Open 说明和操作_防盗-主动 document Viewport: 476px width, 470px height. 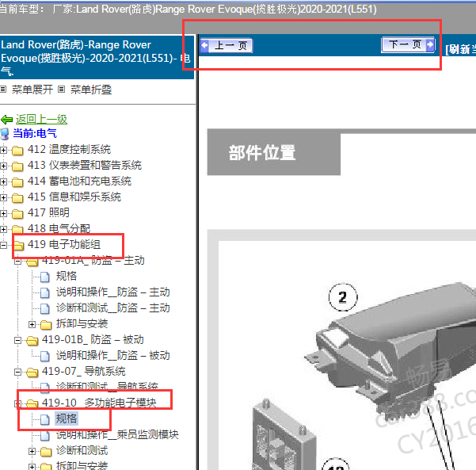(x=113, y=292)
